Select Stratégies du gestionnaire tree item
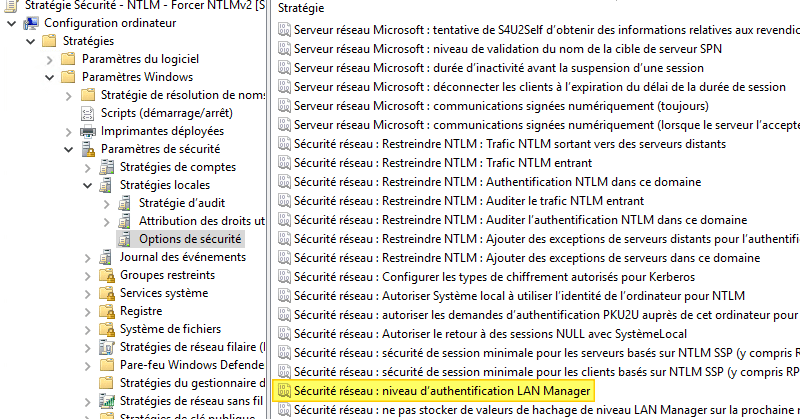Screen dimensions: 800x419 coord(192,383)
